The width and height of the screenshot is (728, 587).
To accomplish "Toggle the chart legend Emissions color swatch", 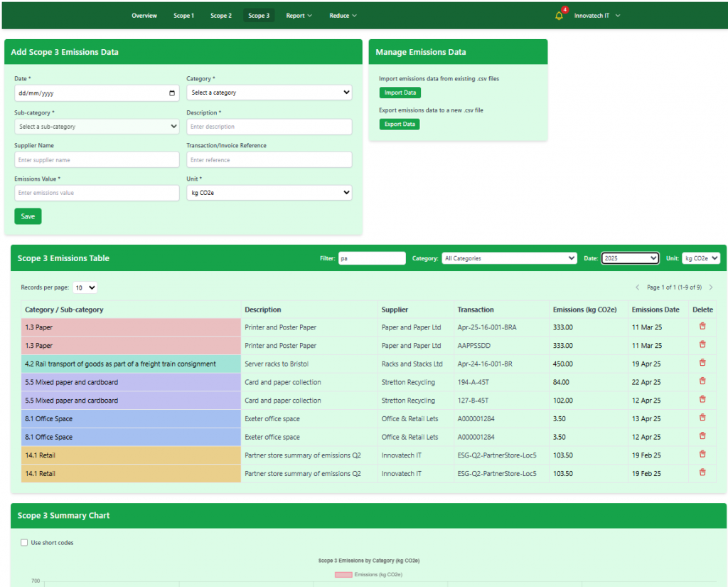I will (343, 574).
